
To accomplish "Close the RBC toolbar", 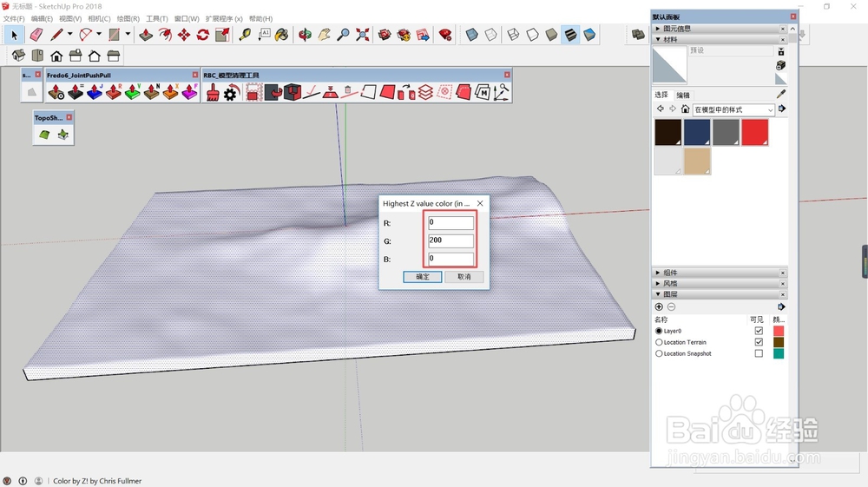I will point(507,75).
